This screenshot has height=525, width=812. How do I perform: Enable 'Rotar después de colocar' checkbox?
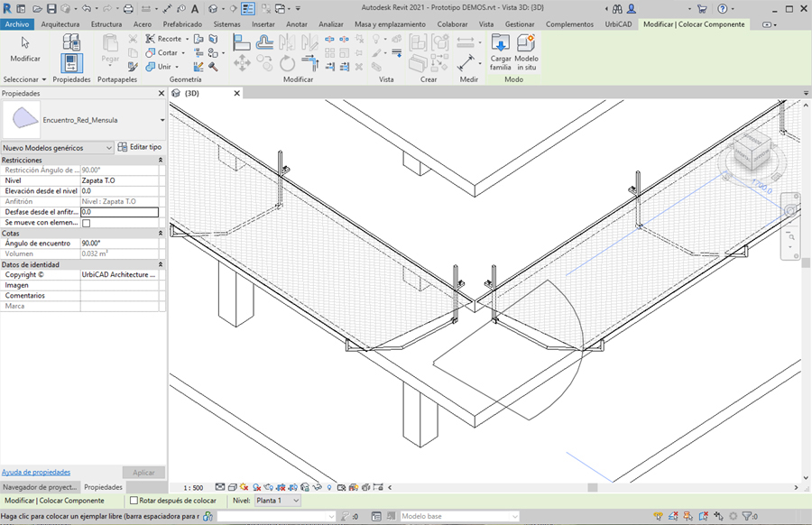pos(134,501)
